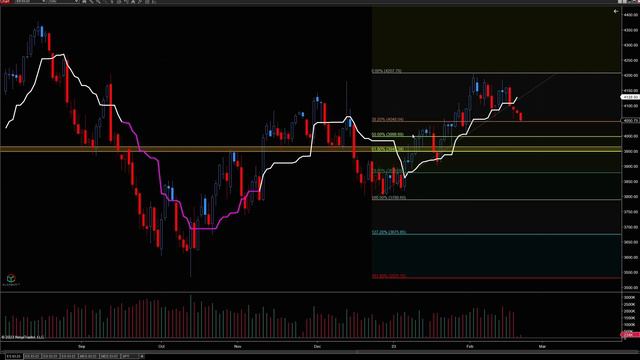This screenshot has height=360, width=640.
Task: Open the instrument selector dropdown in the toolbar
Action: (31, 2)
